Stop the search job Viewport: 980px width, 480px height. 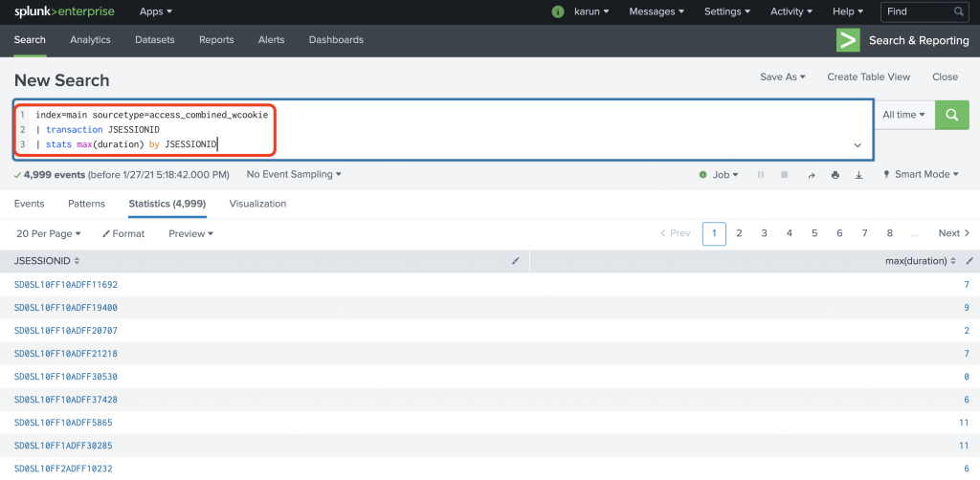coord(785,175)
